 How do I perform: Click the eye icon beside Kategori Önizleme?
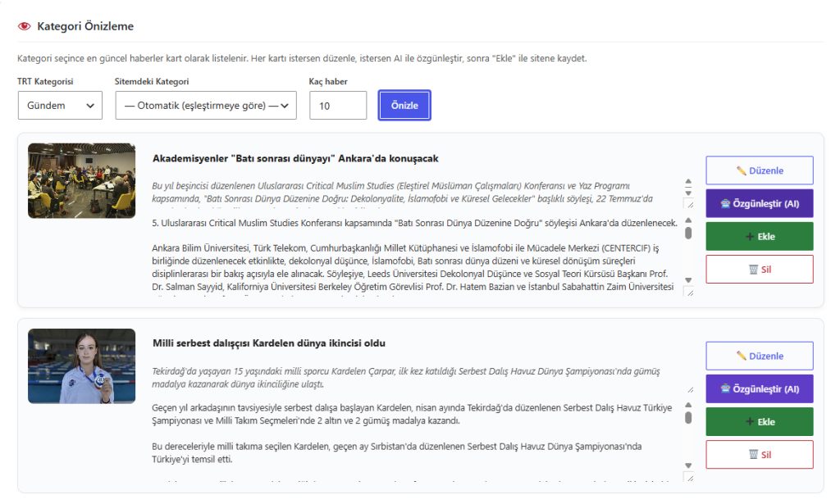(x=24, y=26)
